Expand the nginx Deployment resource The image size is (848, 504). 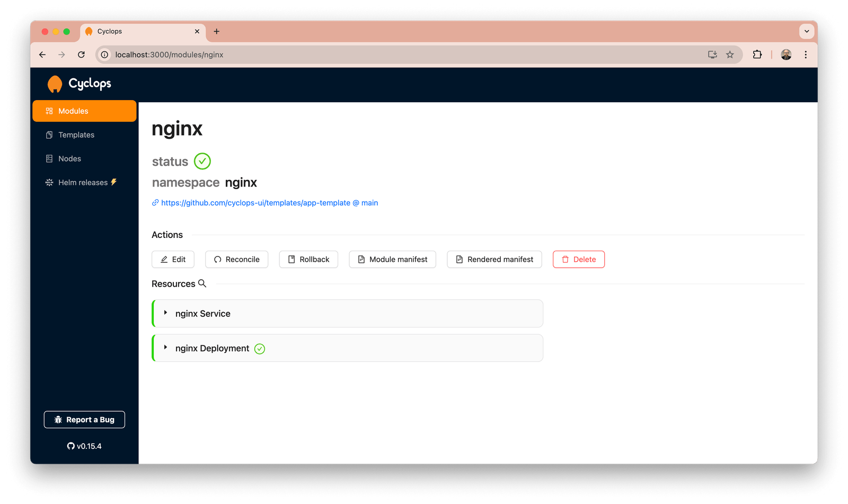[x=165, y=348]
